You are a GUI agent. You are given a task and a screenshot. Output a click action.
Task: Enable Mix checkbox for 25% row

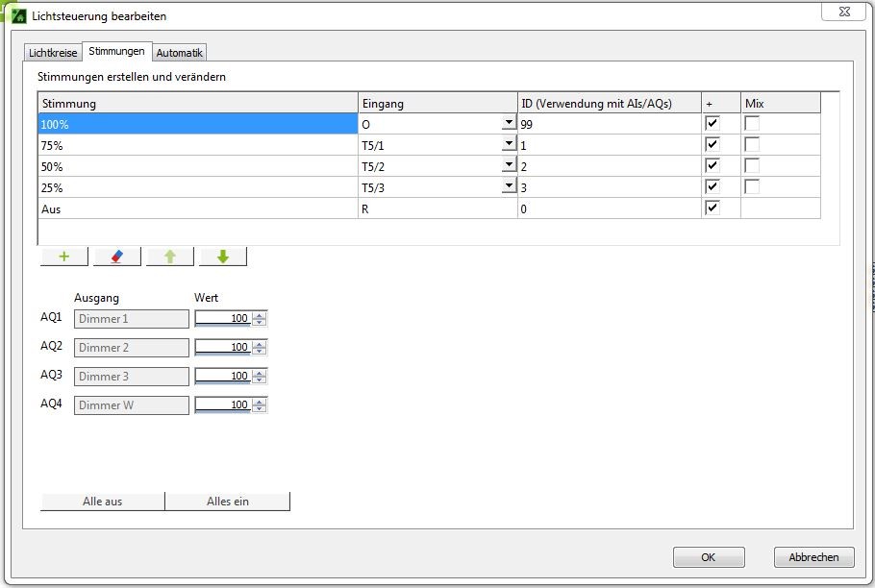[752, 186]
